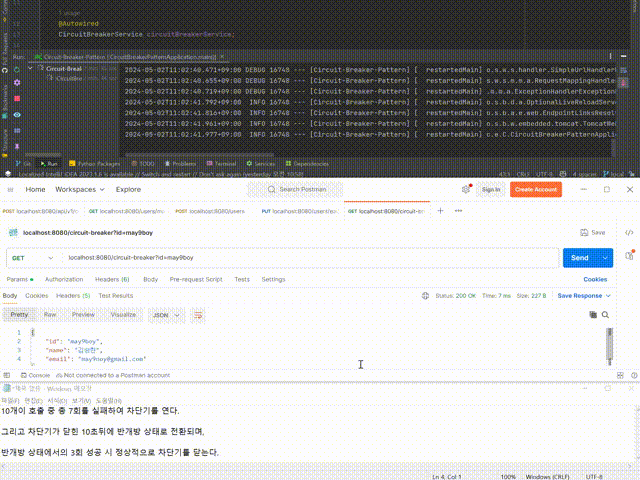Viewport: 640px width, 480px height.
Task: Open the tab overflow three-dot menu
Action: click(458, 211)
